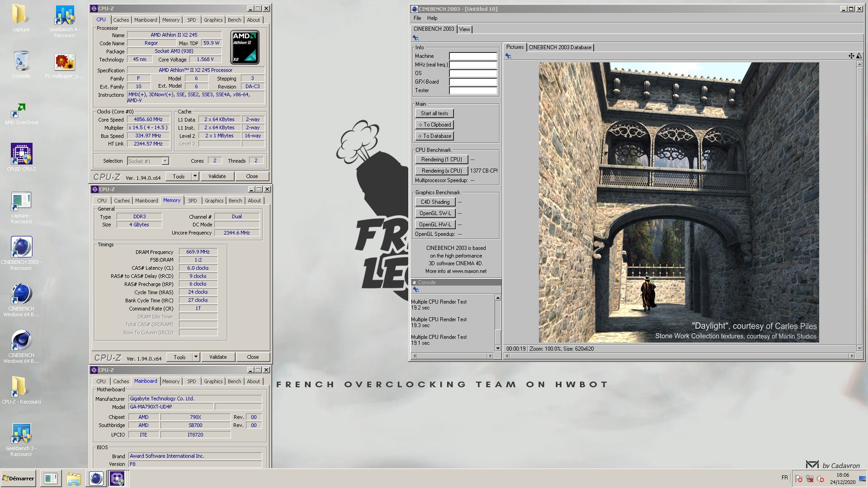Click the Démarrer start button
This screenshot has width=868, height=488.
(x=18, y=479)
